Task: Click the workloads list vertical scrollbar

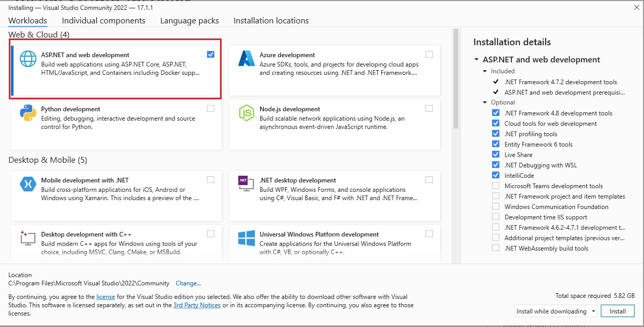Action: coord(456,78)
